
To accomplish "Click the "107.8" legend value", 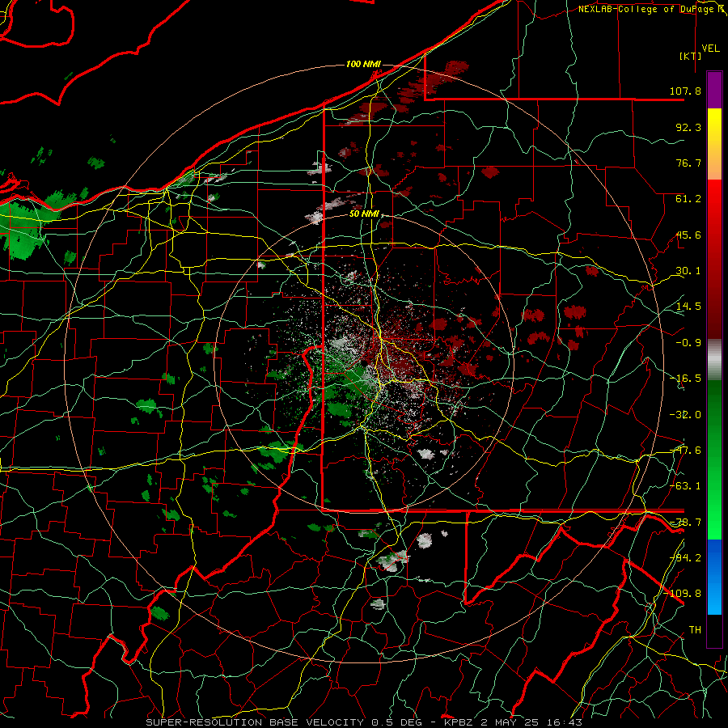I will 685,91.
